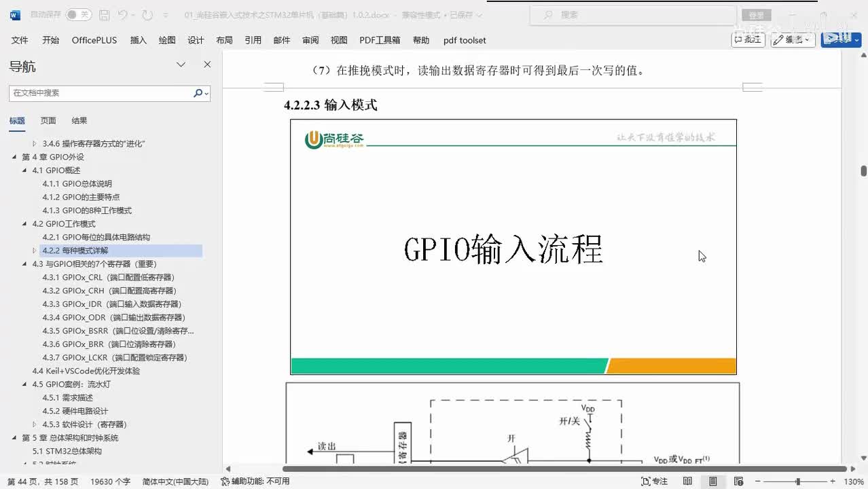Open the Customize Quick Access Toolbar dropdown
This screenshot has height=489, width=868.
[166, 15]
